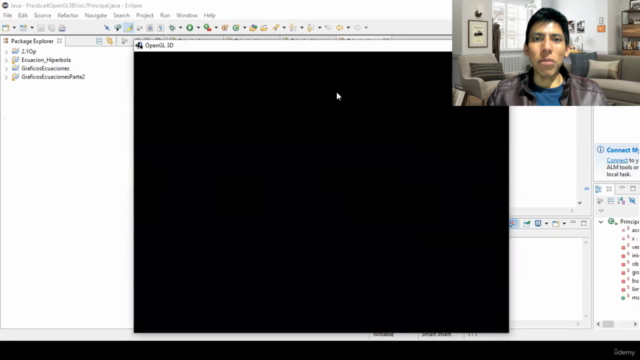Click the Debug bug icon
Viewport: 640px width, 360px height.
pyautogui.click(x=172, y=28)
